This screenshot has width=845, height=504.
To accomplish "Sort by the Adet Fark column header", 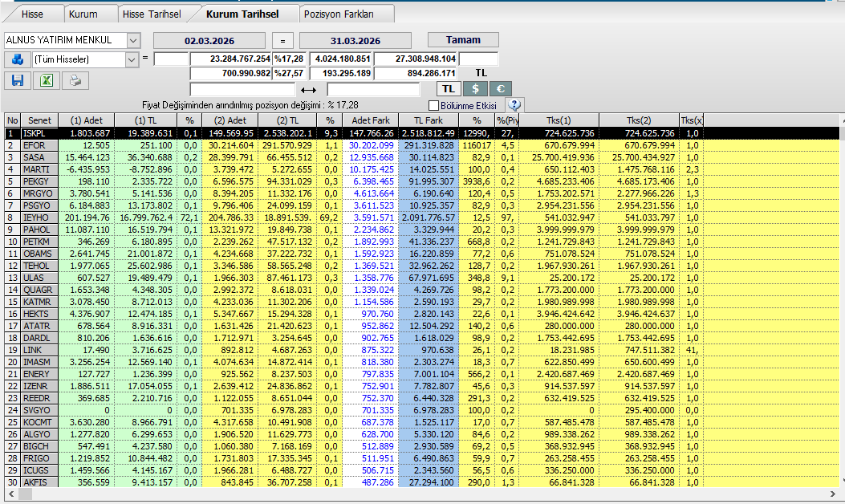I will tap(371, 120).
